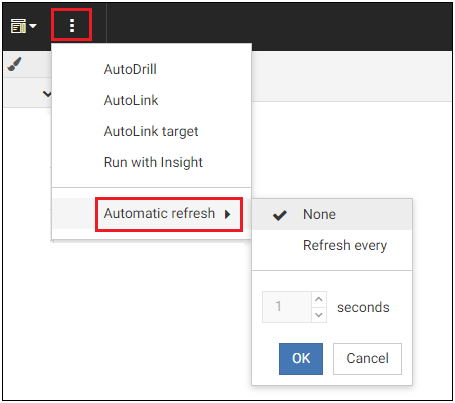
Task: Select the paintbrush formatting icon
Action: (14, 64)
